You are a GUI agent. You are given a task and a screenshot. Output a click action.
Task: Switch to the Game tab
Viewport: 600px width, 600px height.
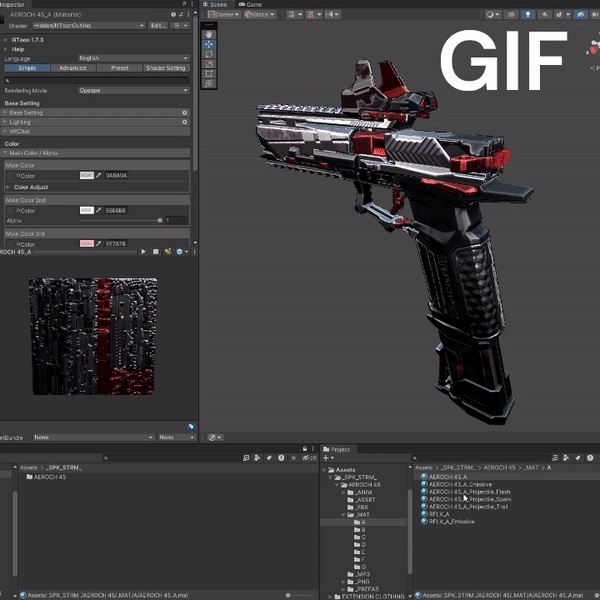tap(250, 4)
